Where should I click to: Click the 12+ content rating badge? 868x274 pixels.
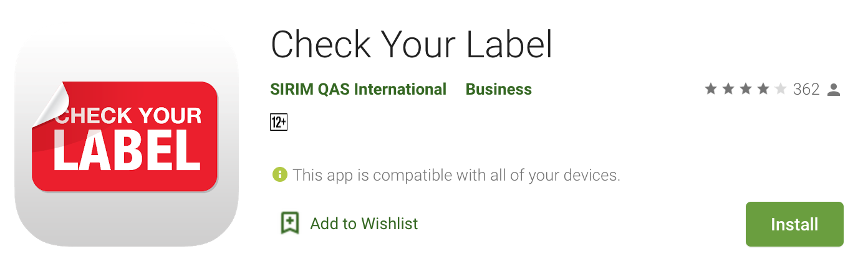(279, 122)
